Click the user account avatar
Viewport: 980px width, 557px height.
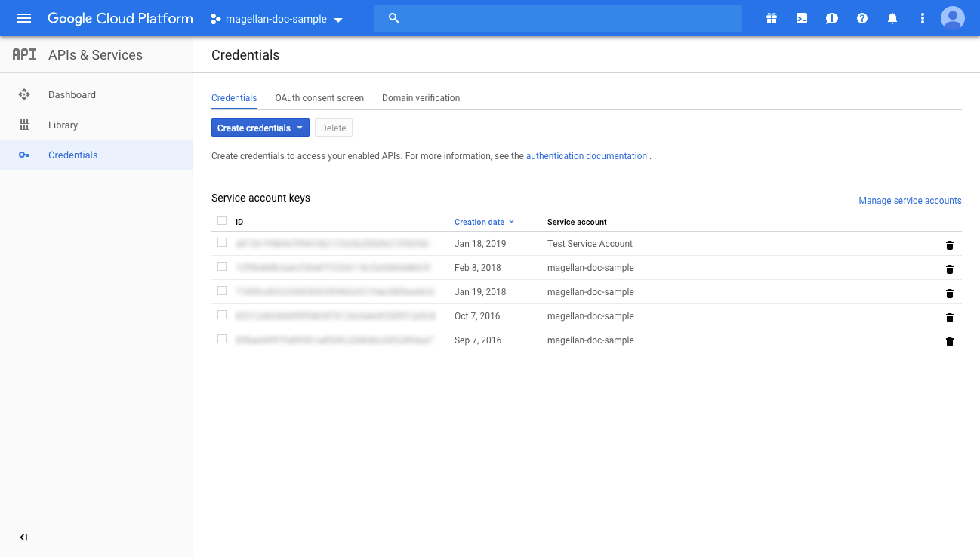point(953,18)
